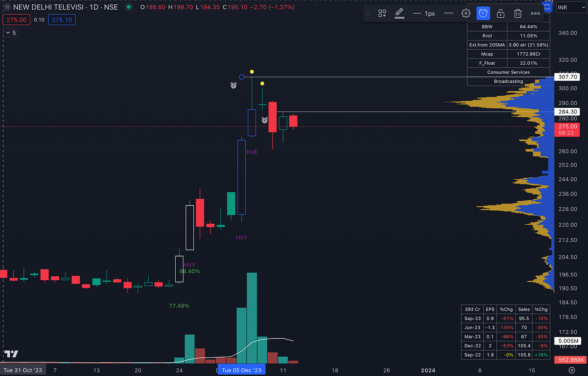Screen dimensions: 588x376
Task: Click the Sep-23 row in earnings table
Action: 506,318
